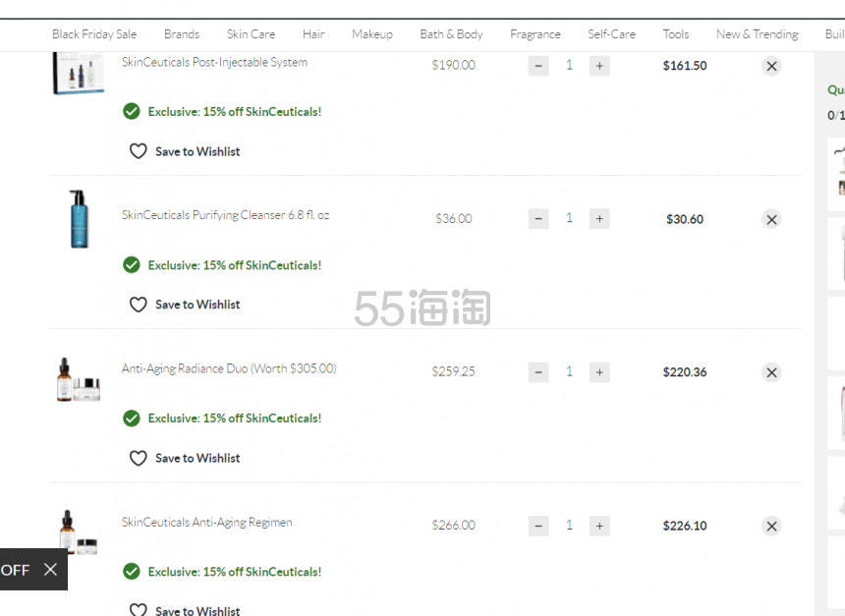Click Post-Injectable System product thumbnail
The width and height of the screenshot is (845, 616).
click(79, 73)
